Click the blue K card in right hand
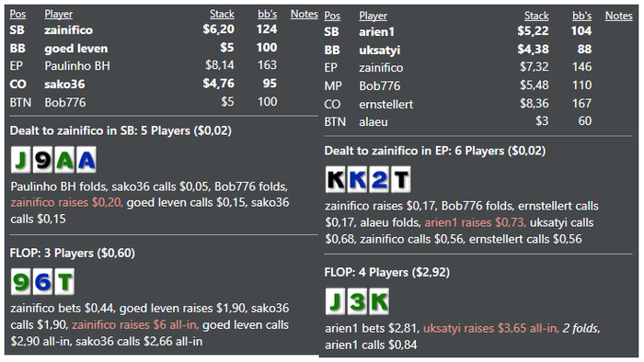This screenshot has height=362, width=644. point(357,179)
